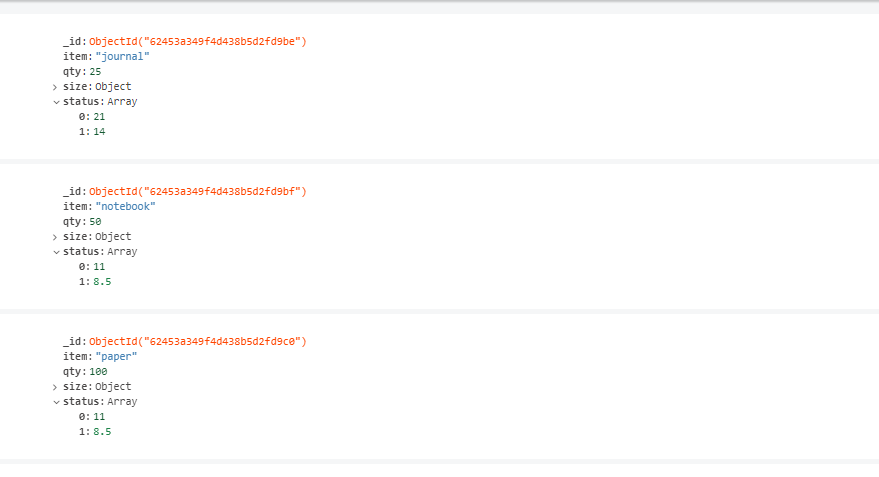Select the ObjectId ending in fd9c0

(x=198, y=341)
